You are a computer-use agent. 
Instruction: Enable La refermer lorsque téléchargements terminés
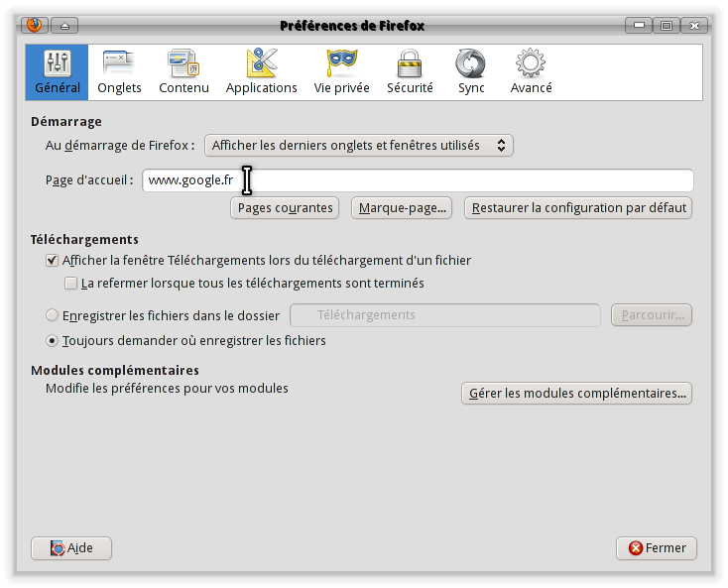tap(71, 284)
